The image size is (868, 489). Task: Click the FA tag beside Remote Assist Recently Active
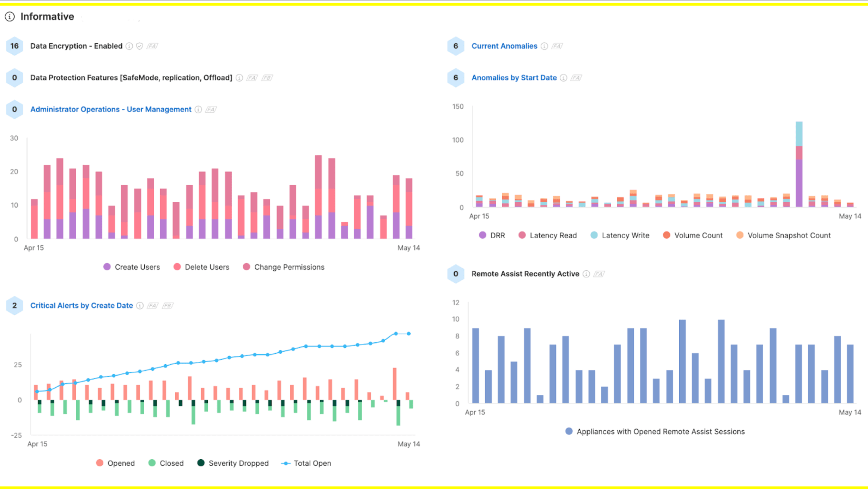[x=599, y=274]
